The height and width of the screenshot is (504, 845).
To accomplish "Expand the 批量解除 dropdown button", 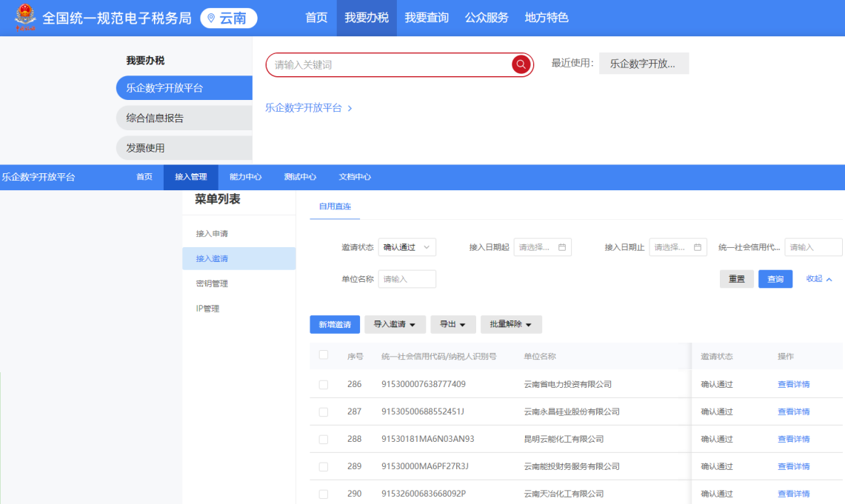I will click(x=511, y=324).
